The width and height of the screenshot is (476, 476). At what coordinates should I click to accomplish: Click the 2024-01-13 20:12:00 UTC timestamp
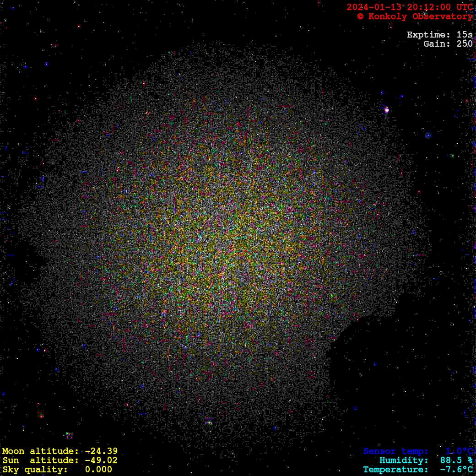pos(410,7)
